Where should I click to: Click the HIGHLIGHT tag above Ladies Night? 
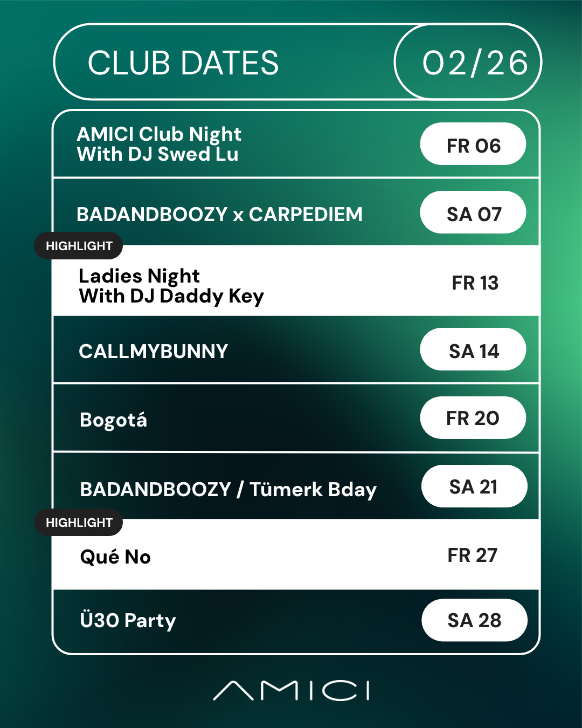pyautogui.click(x=79, y=246)
